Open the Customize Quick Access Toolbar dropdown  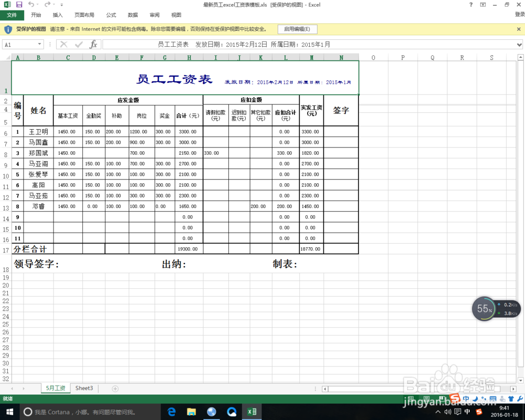click(x=61, y=4)
